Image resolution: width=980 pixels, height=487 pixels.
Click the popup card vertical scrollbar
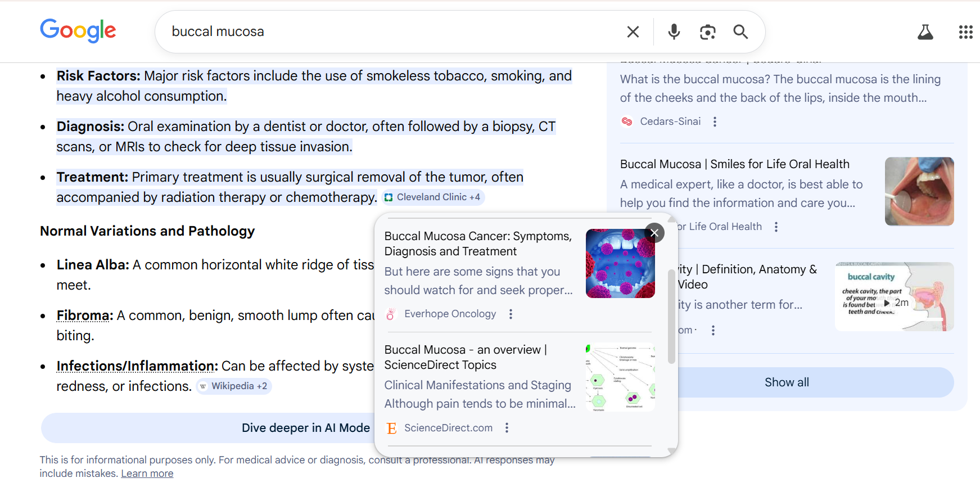(x=671, y=316)
